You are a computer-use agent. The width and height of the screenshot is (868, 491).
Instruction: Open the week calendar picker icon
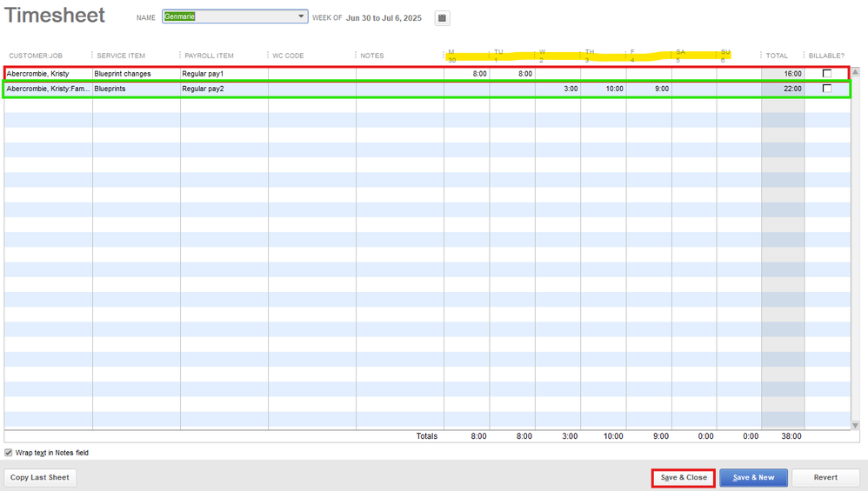pyautogui.click(x=442, y=18)
